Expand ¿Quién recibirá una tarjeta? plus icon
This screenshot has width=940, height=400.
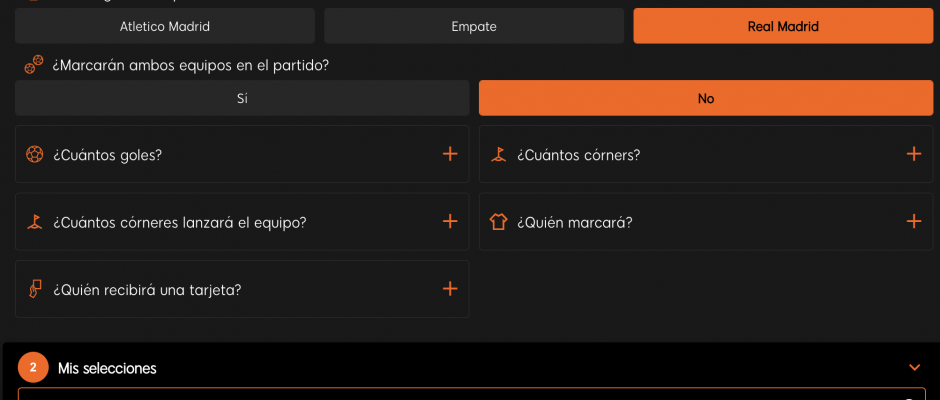[x=450, y=289]
